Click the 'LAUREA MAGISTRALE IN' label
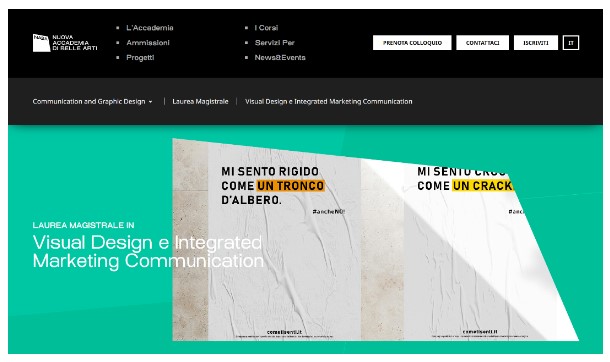This screenshot has height=362, width=610. (84, 225)
